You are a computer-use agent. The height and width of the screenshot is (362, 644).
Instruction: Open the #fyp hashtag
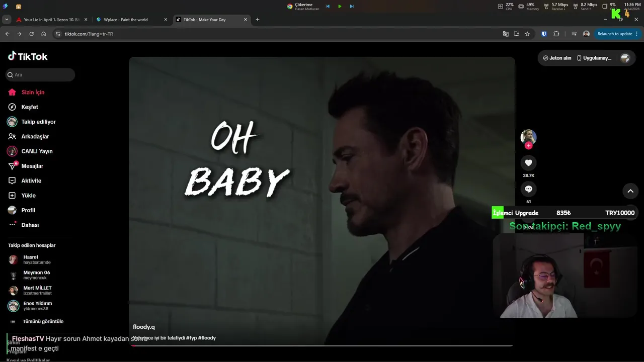[x=191, y=338]
